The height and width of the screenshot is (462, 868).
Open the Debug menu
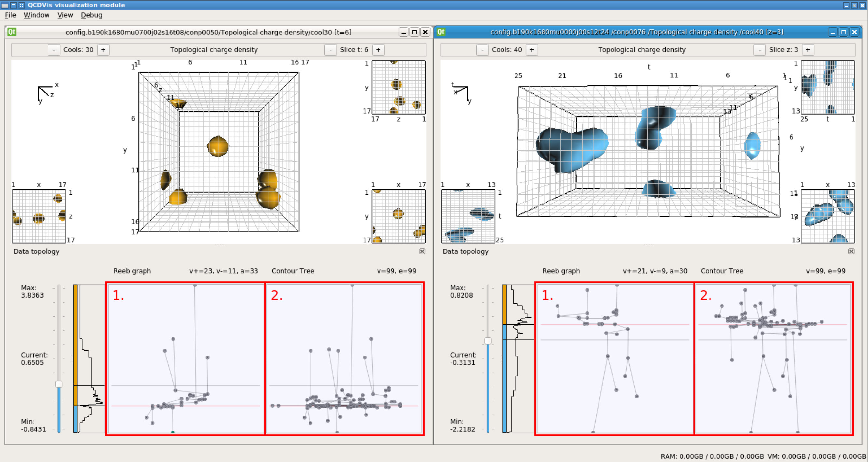point(91,15)
